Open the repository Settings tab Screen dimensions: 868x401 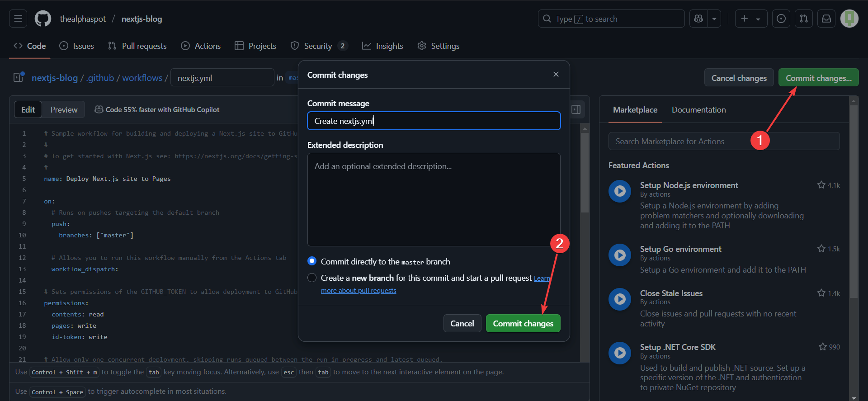click(439, 46)
